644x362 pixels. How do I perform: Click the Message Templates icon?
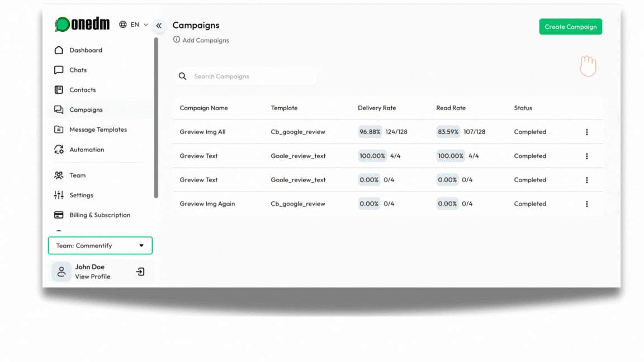(59, 130)
